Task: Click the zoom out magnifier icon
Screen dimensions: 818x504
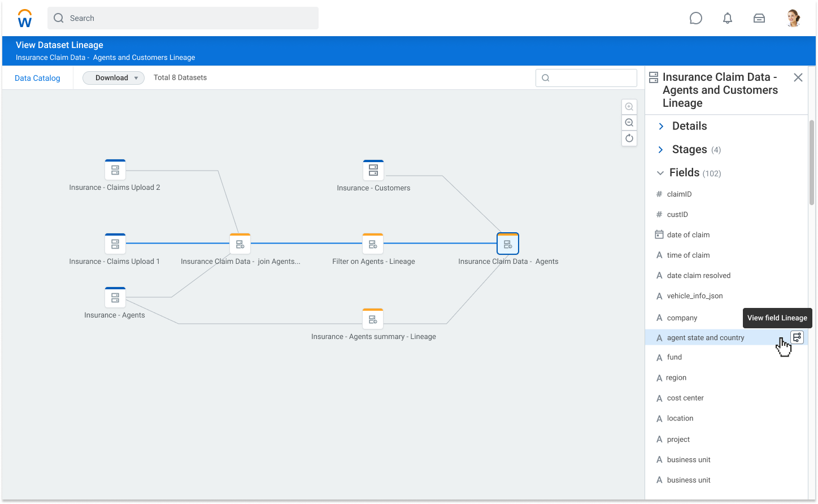Action: [x=629, y=123]
